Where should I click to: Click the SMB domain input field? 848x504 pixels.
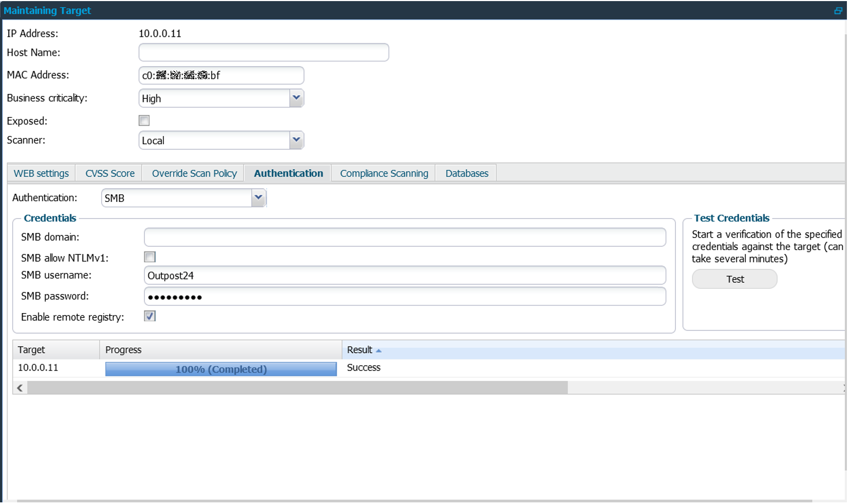click(404, 237)
